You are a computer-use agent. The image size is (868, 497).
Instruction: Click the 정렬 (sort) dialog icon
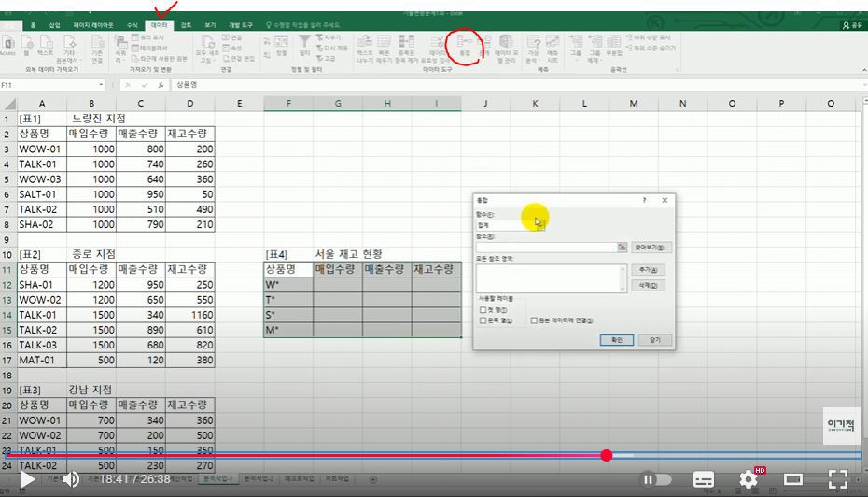tap(282, 46)
